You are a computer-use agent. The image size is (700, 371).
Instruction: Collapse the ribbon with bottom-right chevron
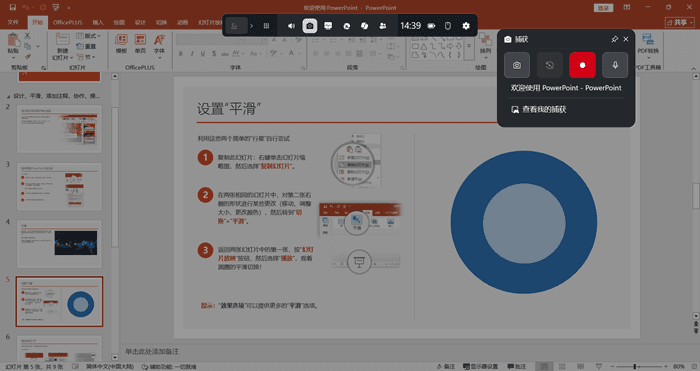pyautogui.click(x=693, y=68)
